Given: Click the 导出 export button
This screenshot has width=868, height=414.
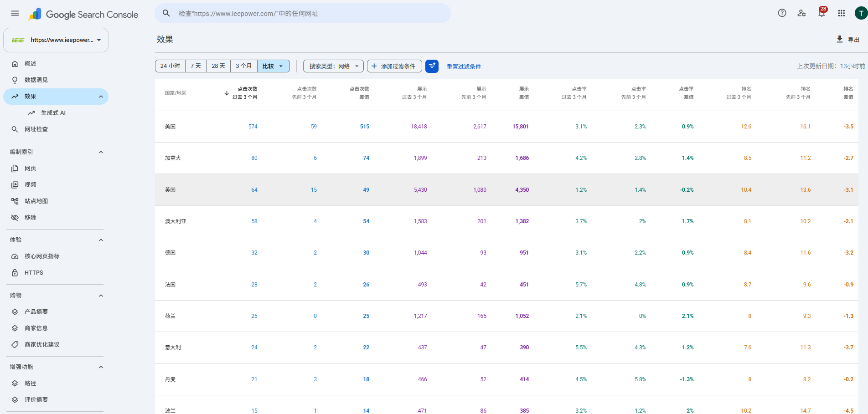Looking at the screenshot, I should pyautogui.click(x=848, y=40).
